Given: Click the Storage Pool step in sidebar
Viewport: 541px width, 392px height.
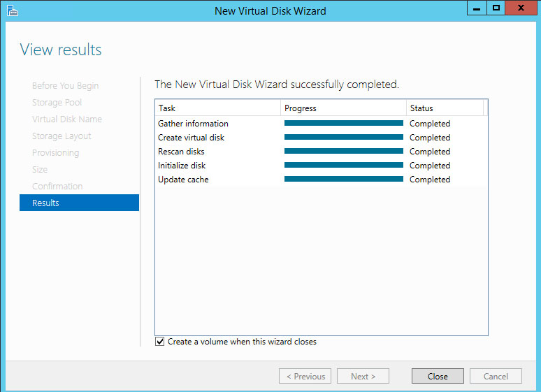Looking at the screenshot, I should [57, 103].
